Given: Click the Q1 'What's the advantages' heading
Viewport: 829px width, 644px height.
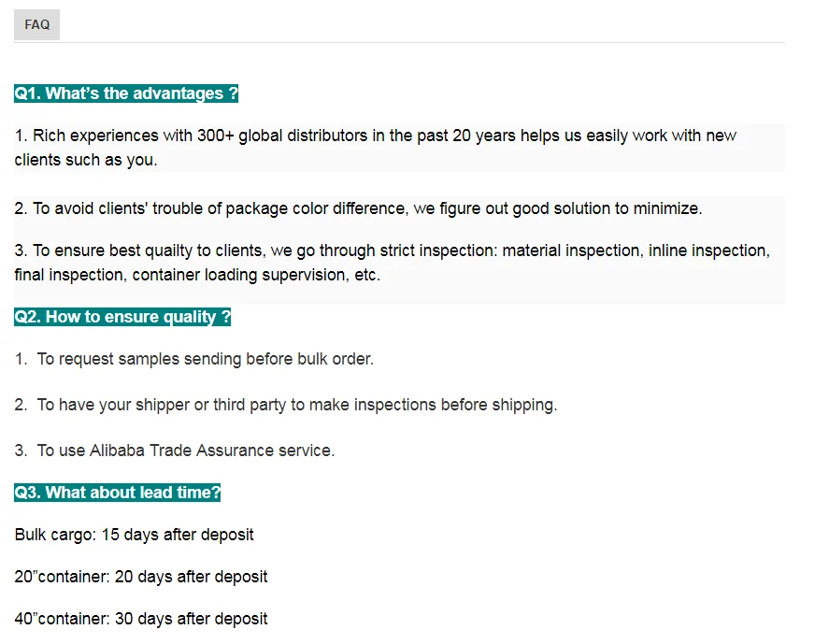Looking at the screenshot, I should (126, 93).
